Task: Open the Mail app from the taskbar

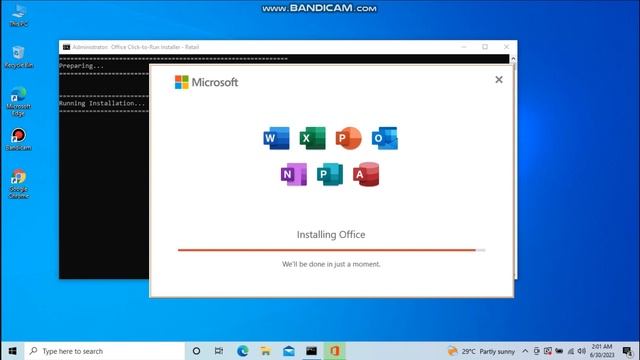Action: point(289,351)
